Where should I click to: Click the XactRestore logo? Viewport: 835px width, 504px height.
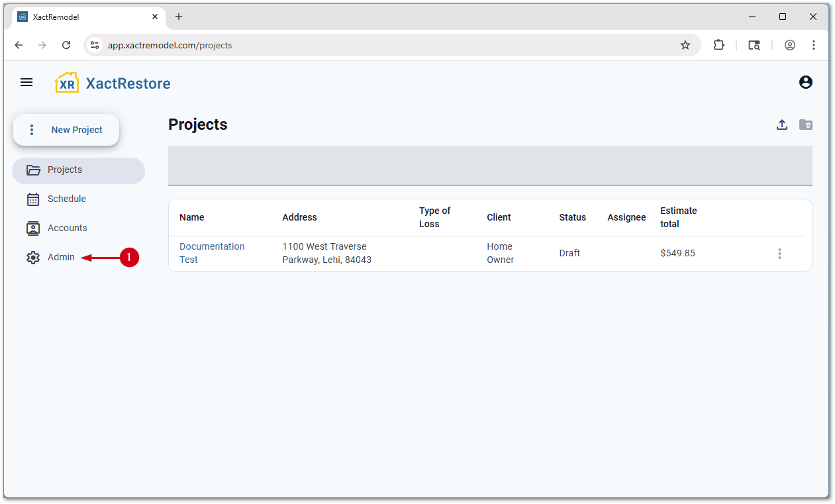(x=113, y=83)
